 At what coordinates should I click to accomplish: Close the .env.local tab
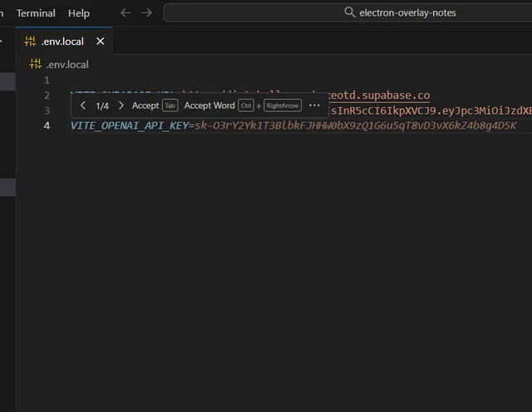pos(101,42)
